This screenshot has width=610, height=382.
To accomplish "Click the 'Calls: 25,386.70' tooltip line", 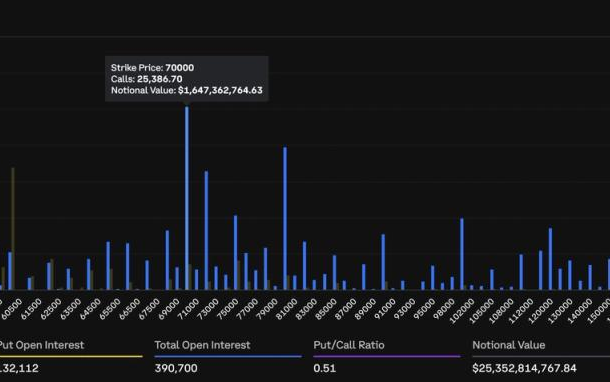I will coord(146,79).
